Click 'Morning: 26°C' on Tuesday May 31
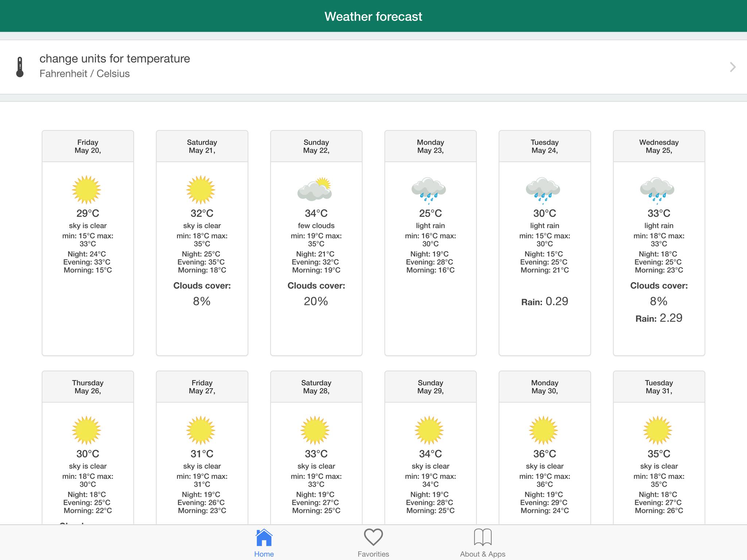The image size is (747, 560). tap(659, 511)
